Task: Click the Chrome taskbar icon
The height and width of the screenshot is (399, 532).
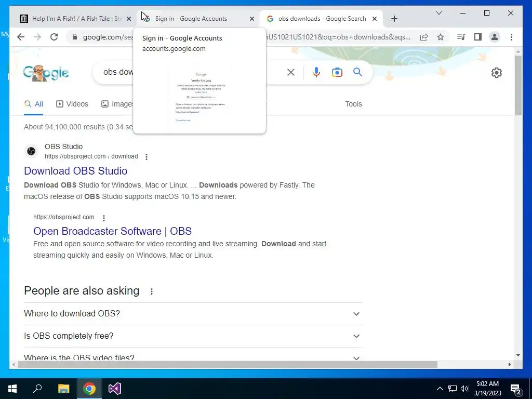Action: click(x=89, y=389)
